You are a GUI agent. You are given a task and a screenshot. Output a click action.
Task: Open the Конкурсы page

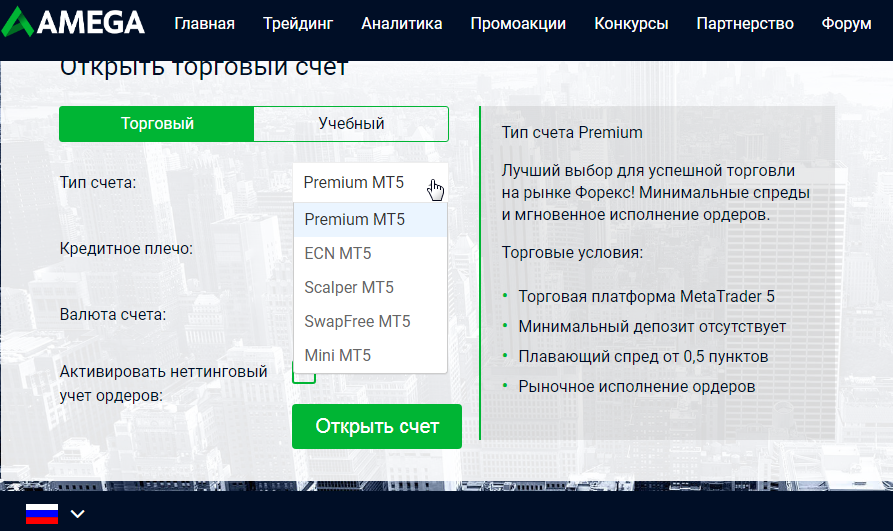click(631, 24)
